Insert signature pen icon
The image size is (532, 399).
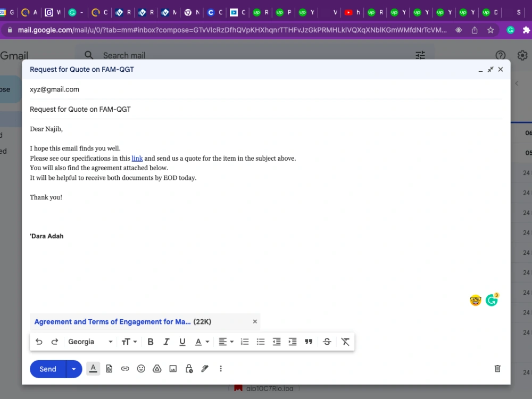[205, 369]
